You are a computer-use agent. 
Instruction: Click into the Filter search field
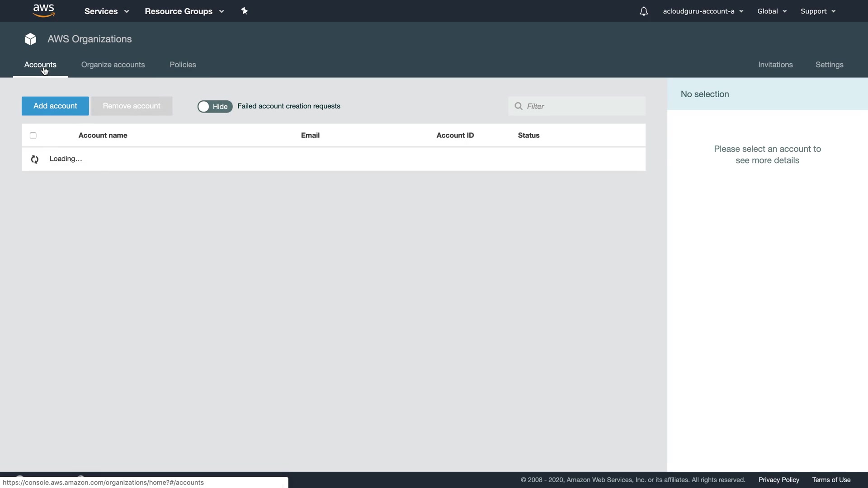click(x=583, y=106)
